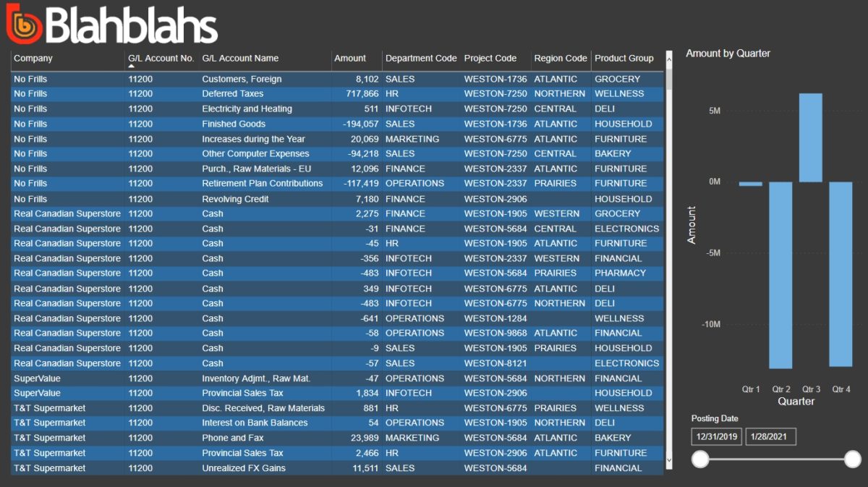This screenshot has width=868, height=487.
Task: Click project code WESTON-1284
Action: point(495,318)
